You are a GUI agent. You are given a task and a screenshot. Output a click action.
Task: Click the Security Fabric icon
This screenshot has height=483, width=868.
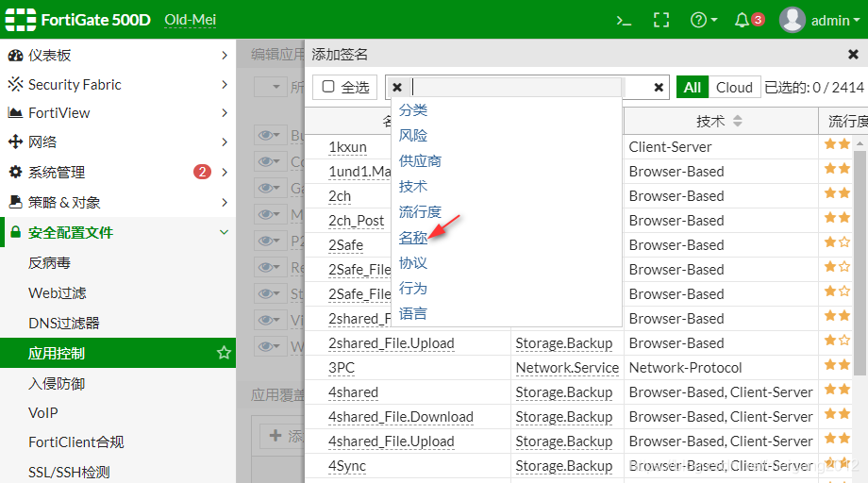coord(15,84)
